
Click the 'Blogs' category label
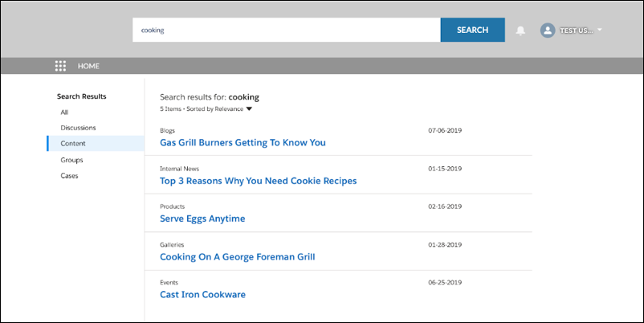(167, 131)
